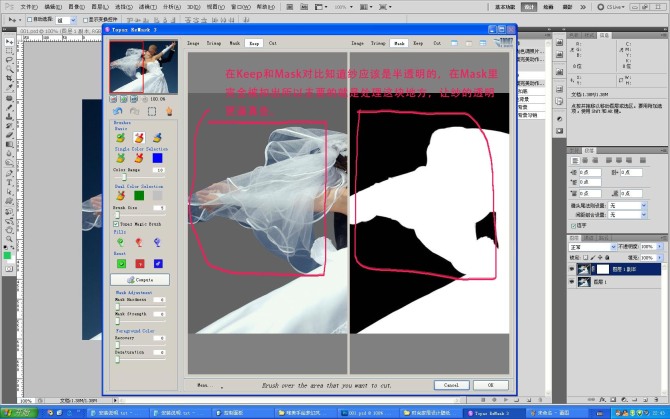Click the undo arrow icon in ReMask
The width and height of the screenshot is (670, 419).
119,111
